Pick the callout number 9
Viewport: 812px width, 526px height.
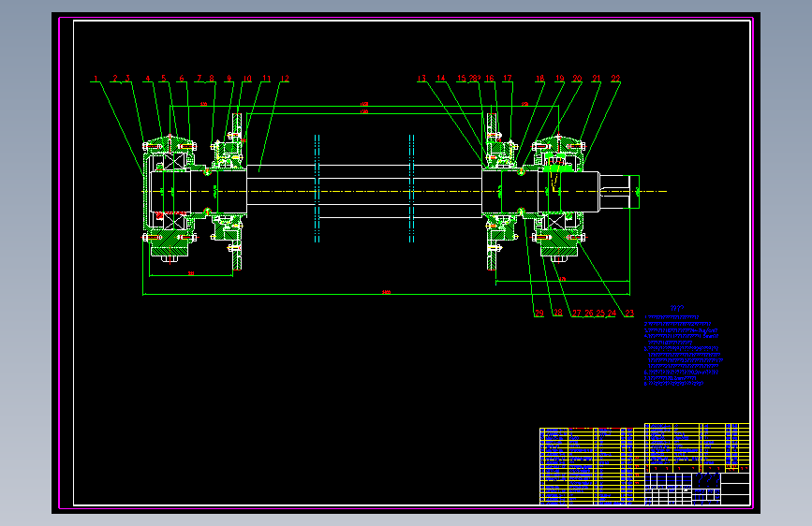pos(229,79)
